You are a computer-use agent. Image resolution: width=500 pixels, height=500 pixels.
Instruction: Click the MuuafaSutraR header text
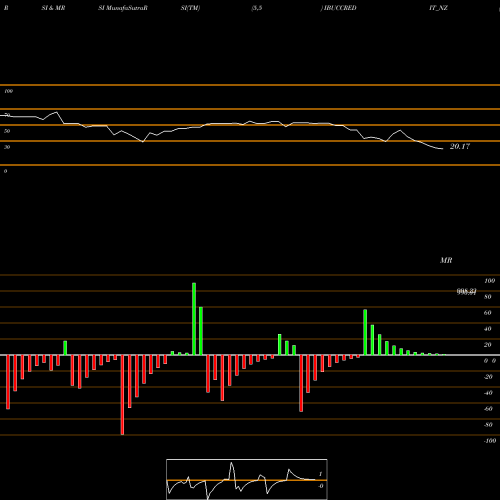click(127, 8)
